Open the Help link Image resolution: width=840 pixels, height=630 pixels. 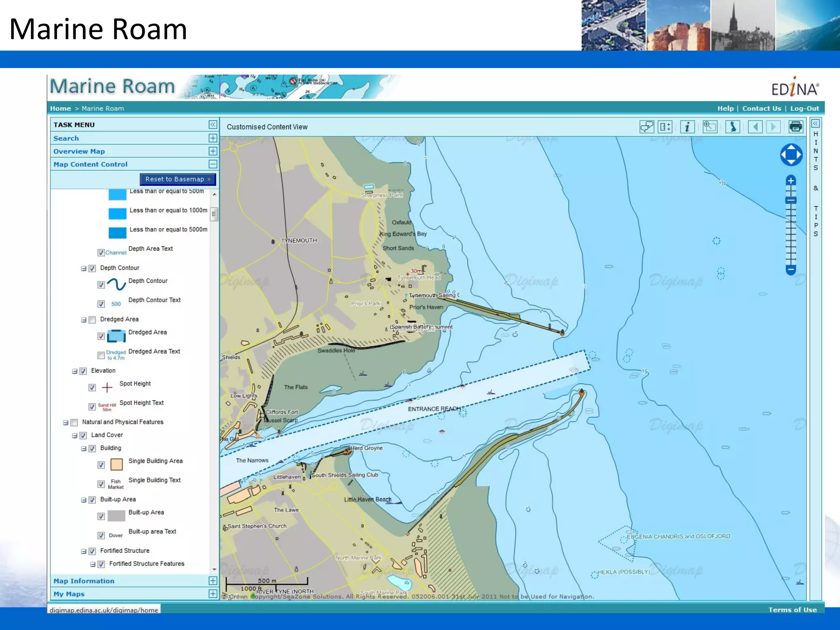coord(725,108)
